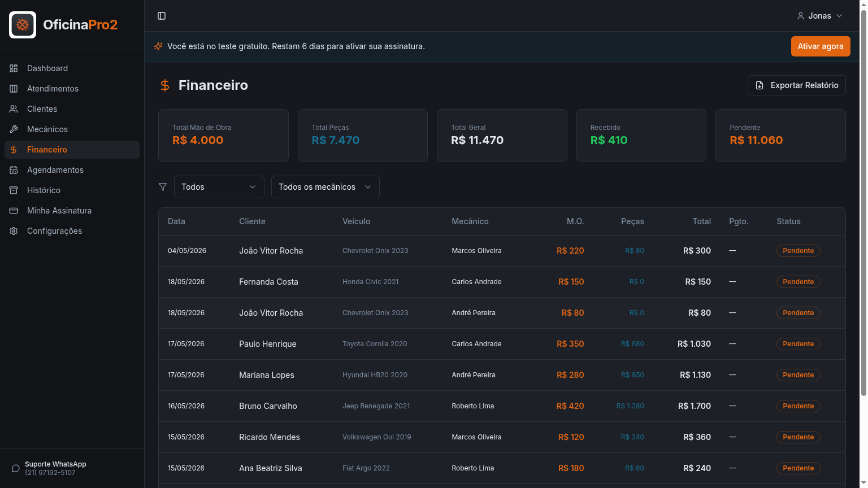Screen dimensions: 868x488
Task: Click the R$ 420 labor value for Bruno Carvalho
Action: (570, 406)
